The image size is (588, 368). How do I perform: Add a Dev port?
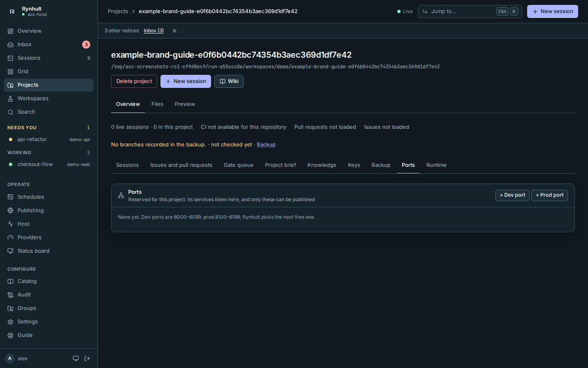point(512,195)
